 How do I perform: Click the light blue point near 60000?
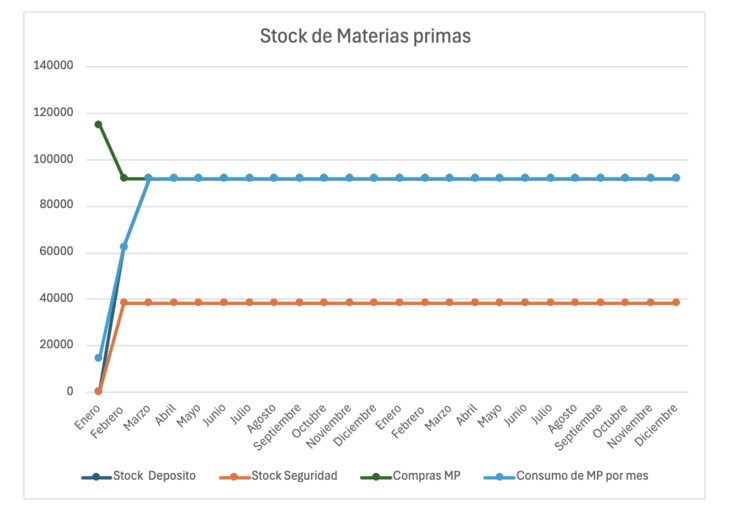[124, 246]
